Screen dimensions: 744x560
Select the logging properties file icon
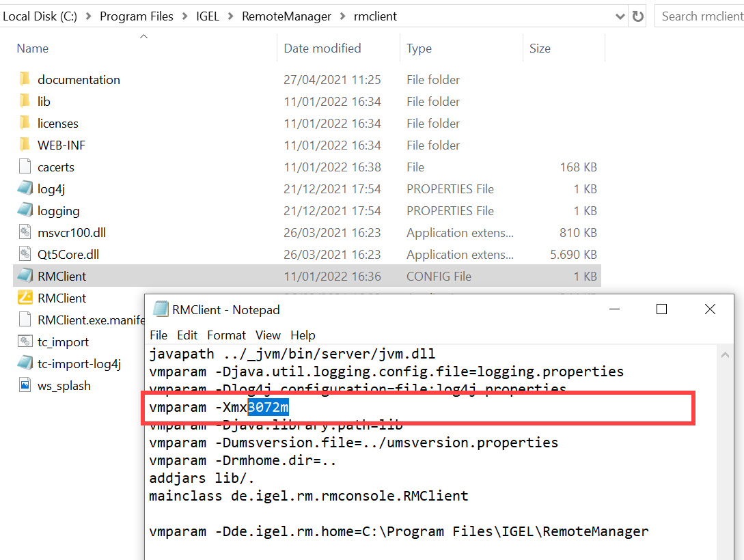25,210
